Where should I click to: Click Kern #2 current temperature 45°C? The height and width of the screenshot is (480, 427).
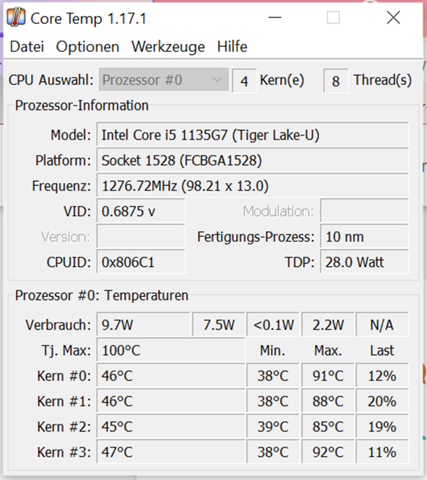[171, 426]
